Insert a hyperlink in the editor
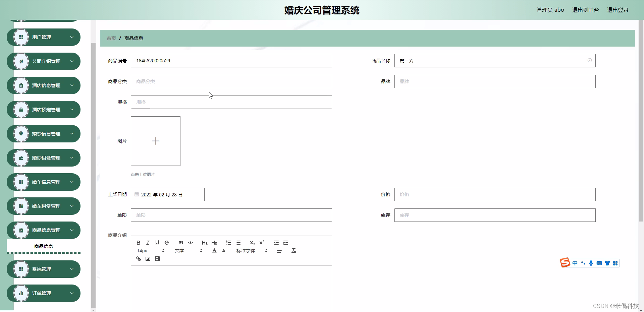Image resolution: width=644 pixels, height=312 pixels. pyautogui.click(x=138, y=258)
